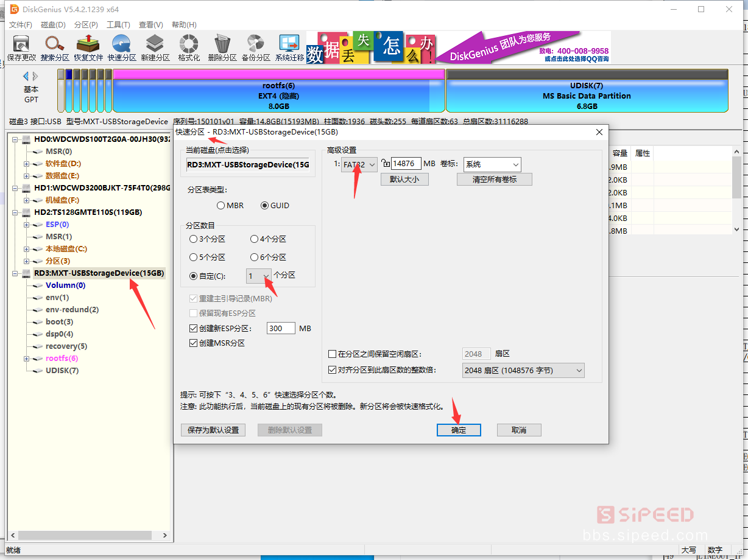
Task: Open the custom partition count dropdown
Action: (259, 276)
